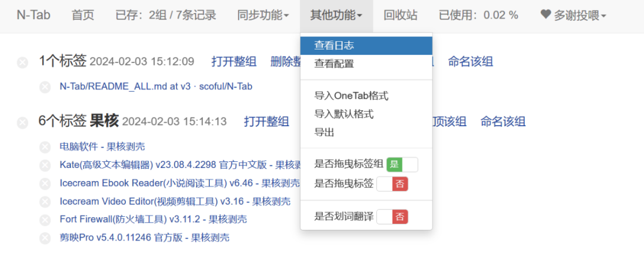Choose 导出 menu item
This screenshot has height=259, width=644.
click(x=366, y=132)
